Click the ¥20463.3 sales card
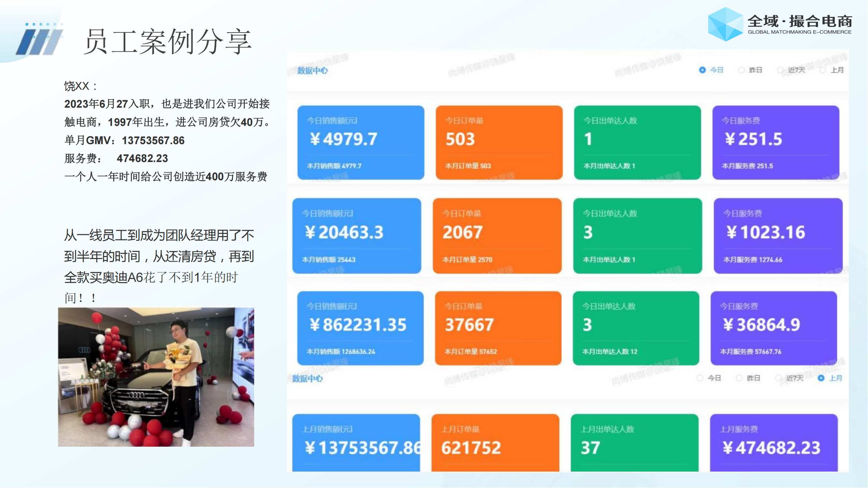Image resolution: width=868 pixels, height=488 pixels. pyautogui.click(x=357, y=236)
